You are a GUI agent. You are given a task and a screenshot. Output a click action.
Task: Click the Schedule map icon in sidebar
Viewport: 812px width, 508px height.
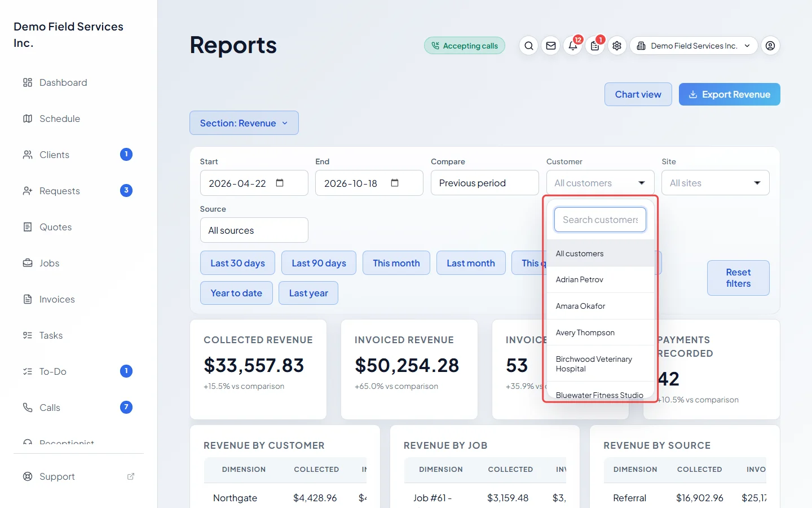pyautogui.click(x=28, y=119)
